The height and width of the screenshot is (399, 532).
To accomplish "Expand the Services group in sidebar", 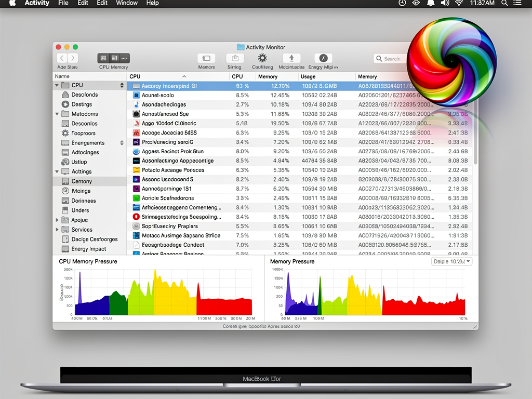I will 57,229.
